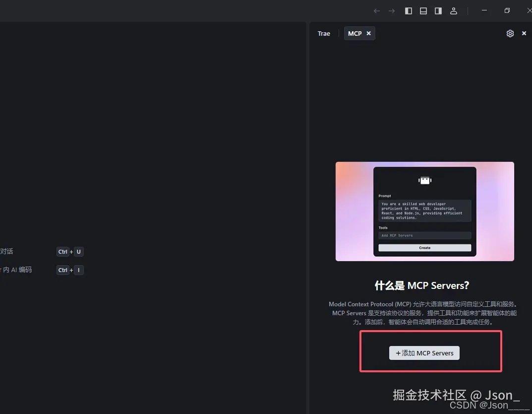532x414 pixels.
Task: Toggle the right sidebar layout icon
Action: point(438,11)
